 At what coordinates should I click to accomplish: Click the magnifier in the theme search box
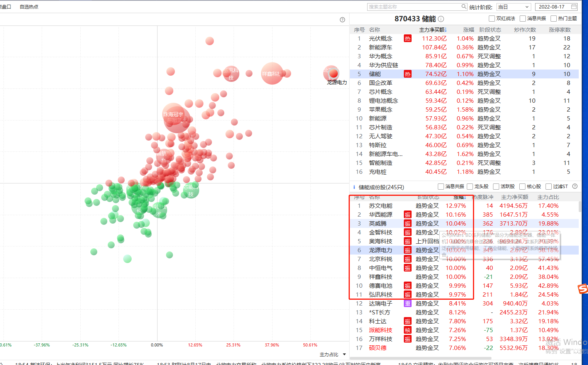coord(464,7)
